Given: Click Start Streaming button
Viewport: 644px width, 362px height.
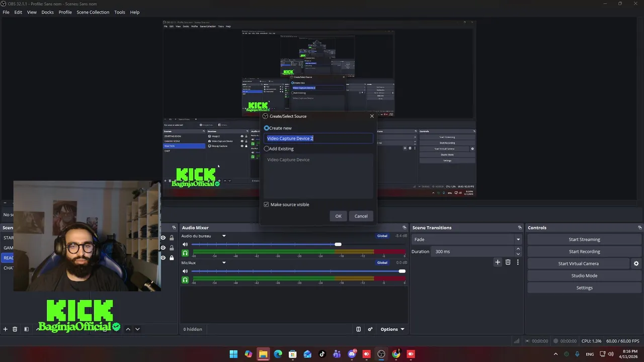Looking at the screenshot, I should coord(584,239).
